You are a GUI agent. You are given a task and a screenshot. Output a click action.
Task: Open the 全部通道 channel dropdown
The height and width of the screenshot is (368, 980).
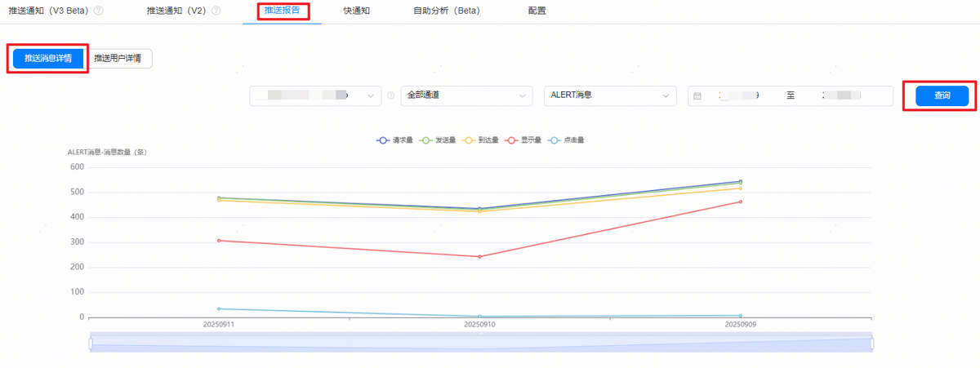pyautogui.click(x=466, y=95)
